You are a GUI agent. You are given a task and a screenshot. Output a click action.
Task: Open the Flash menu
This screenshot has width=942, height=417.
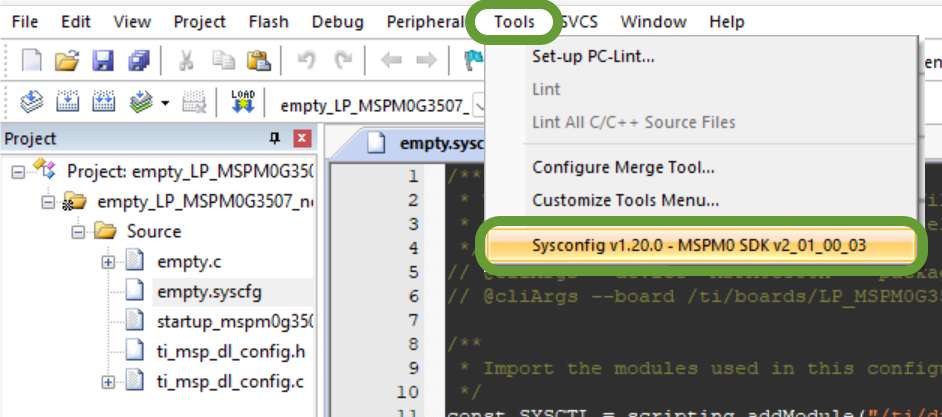coord(269,22)
